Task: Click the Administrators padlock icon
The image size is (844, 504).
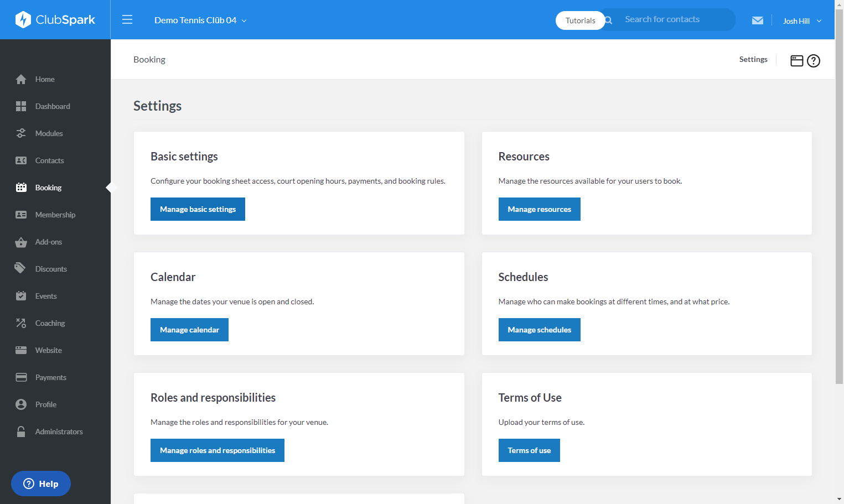Action: click(21, 432)
